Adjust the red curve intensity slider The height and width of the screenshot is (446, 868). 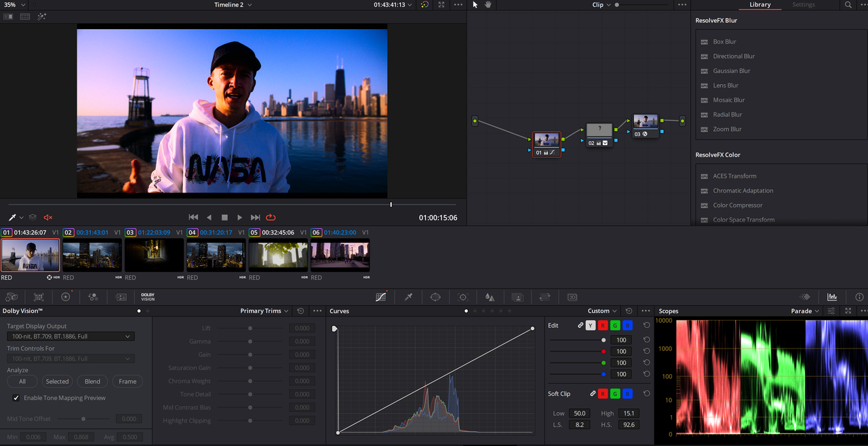click(x=578, y=352)
